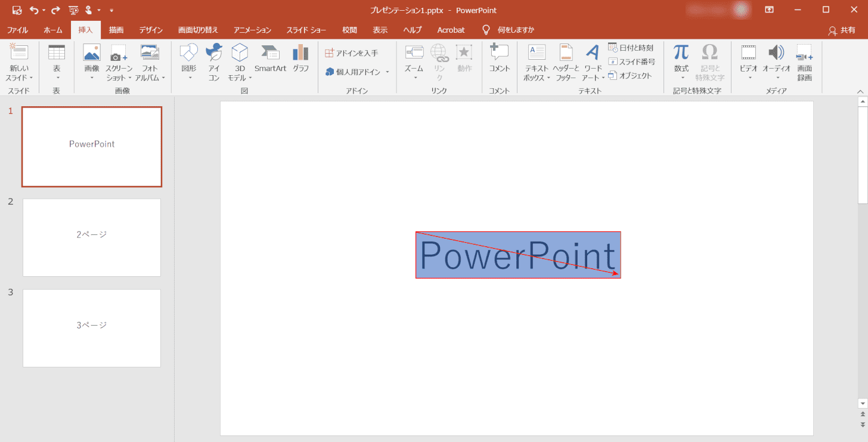Viewport: 868px width, 442px height.
Task: Open the Acrobat tab
Action: coord(451,30)
